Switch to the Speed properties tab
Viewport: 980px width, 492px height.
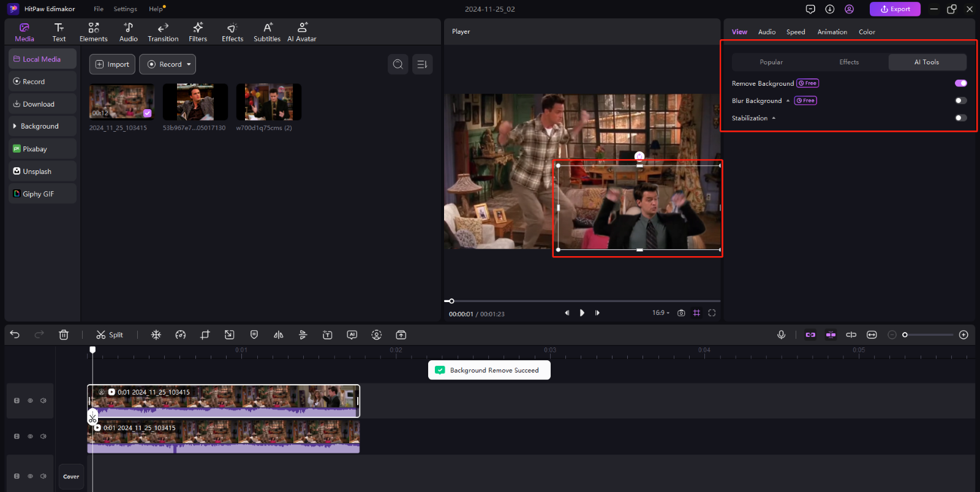coord(796,32)
